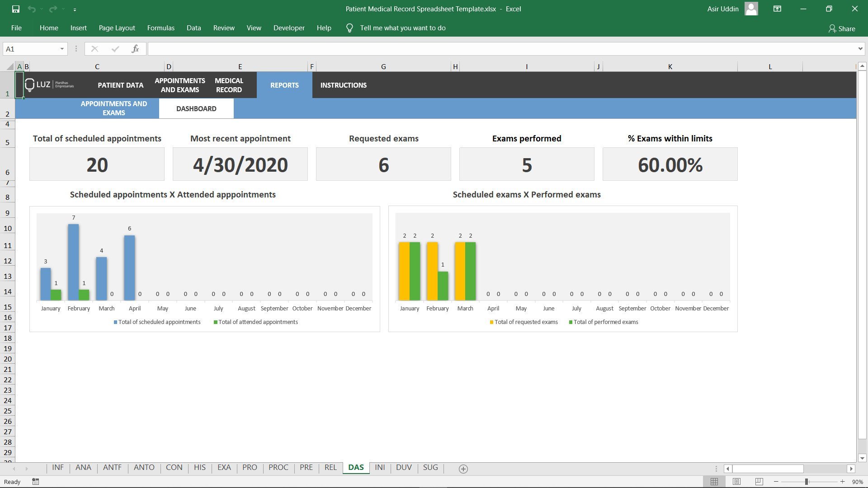Click the macro recording status bar icon
This screenshot has height=488, width=868.
coord(36,482)
